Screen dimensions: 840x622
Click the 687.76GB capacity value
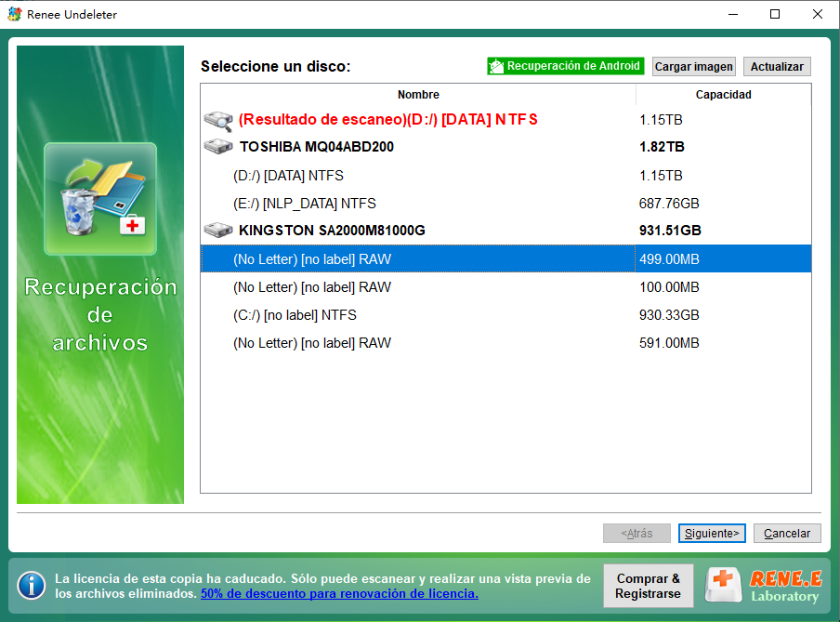click(669, 204)
